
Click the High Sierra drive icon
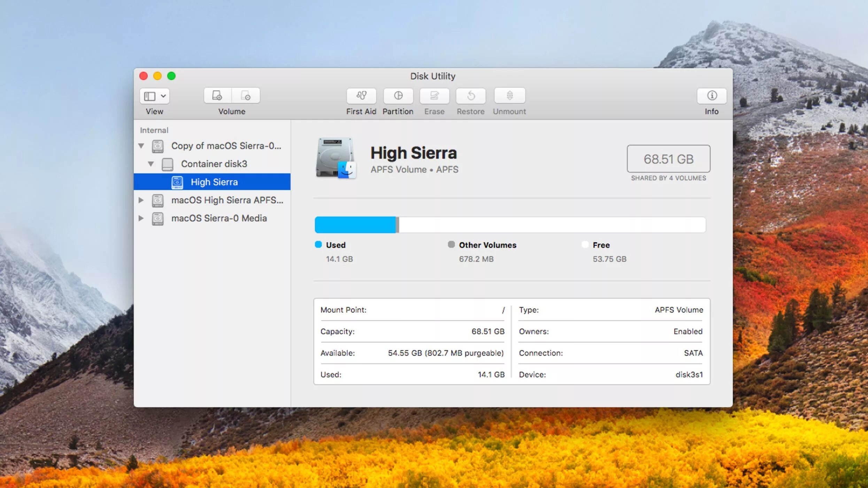point(336,158)
